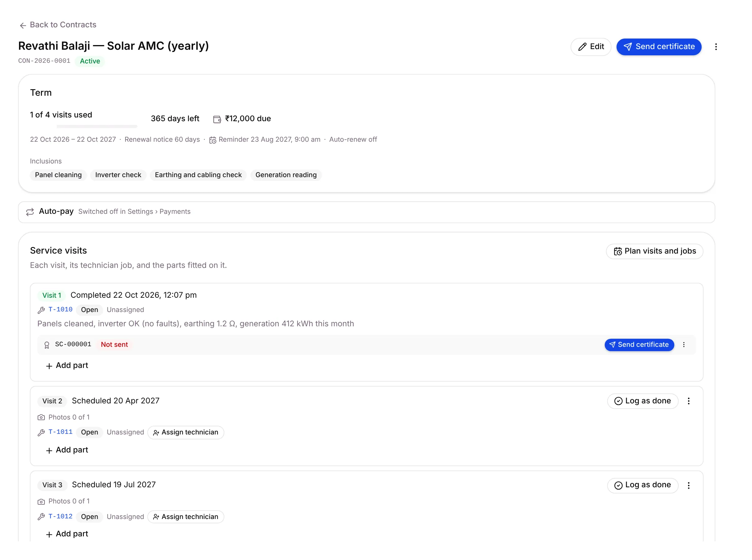Log Visit 2 as done
Viewport: 752px width, 560px height.
(642, 401)
